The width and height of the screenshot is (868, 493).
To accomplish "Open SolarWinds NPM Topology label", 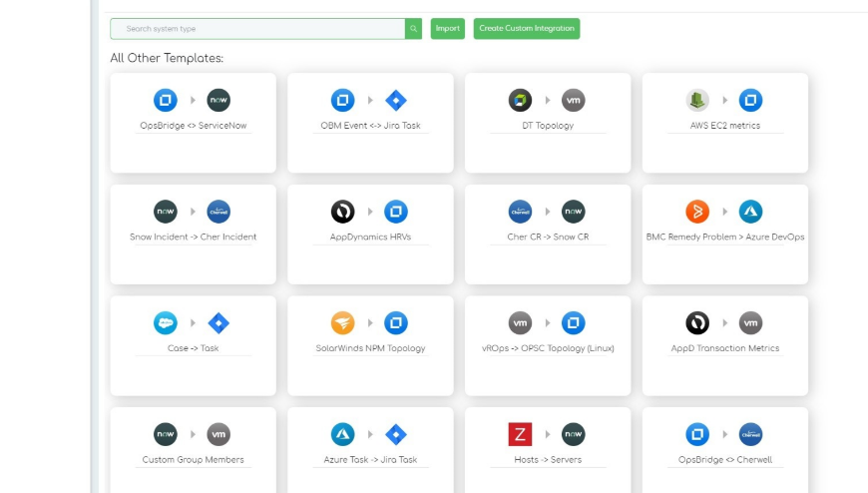I will click(x=370, y=348).
